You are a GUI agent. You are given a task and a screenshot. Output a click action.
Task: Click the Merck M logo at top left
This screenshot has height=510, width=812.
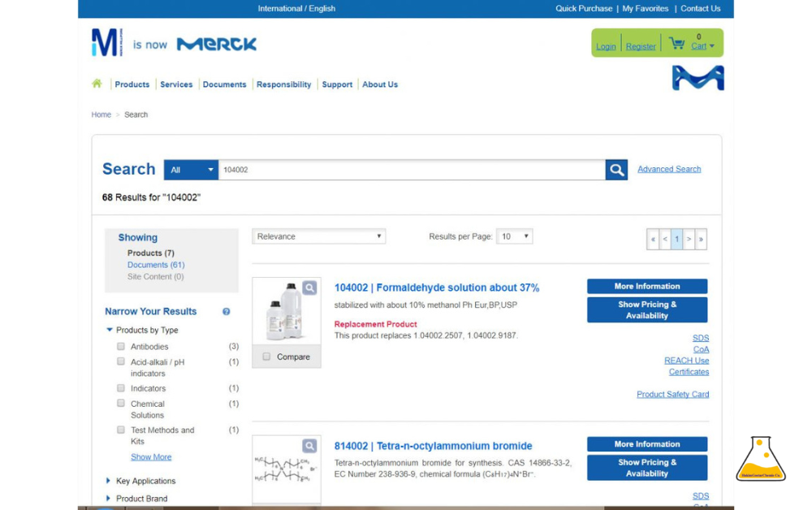click(x=107, y=42)
